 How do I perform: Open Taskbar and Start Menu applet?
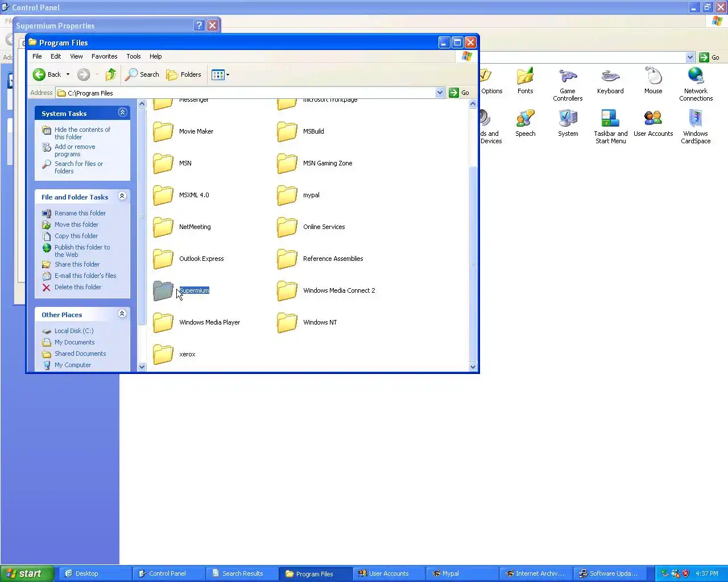(x=610, y=127)
